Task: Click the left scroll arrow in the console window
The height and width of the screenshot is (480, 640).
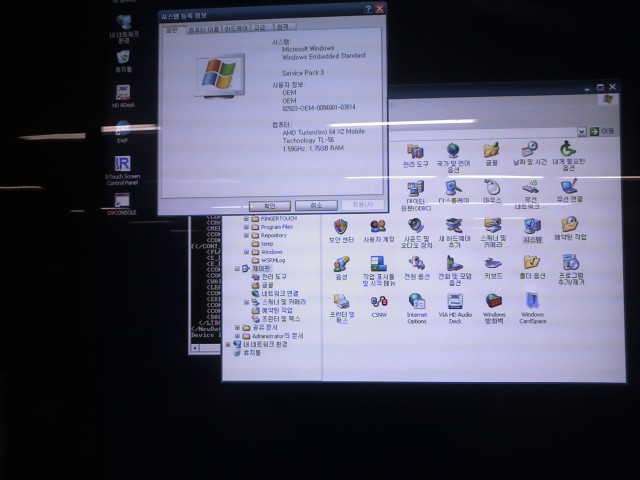Action: [x=195, y=348]
